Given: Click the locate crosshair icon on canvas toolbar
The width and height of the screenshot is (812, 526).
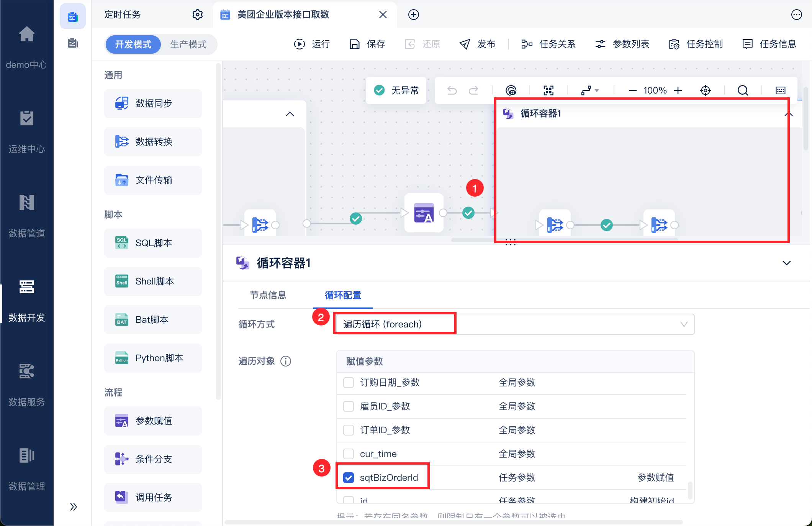Looking at the screenshot, I should pyautogui.click(x=705, y=90).
